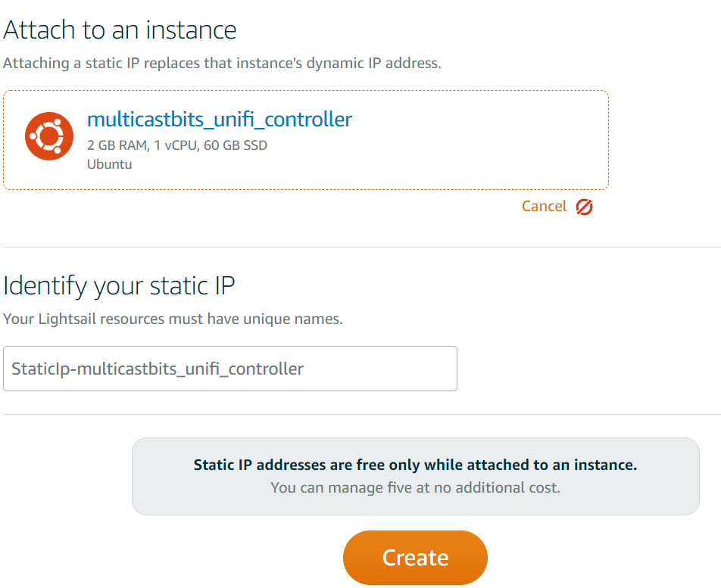This screenshot has width=721, height=588.
Task: Click the divider line above the free-IP notice
Action: 362,415
